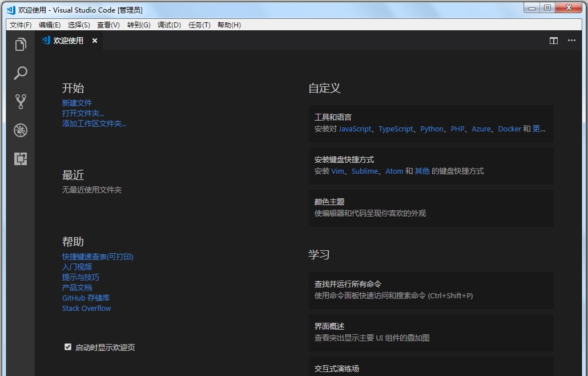Open the 提示与技巧 link

coord(80,277)
